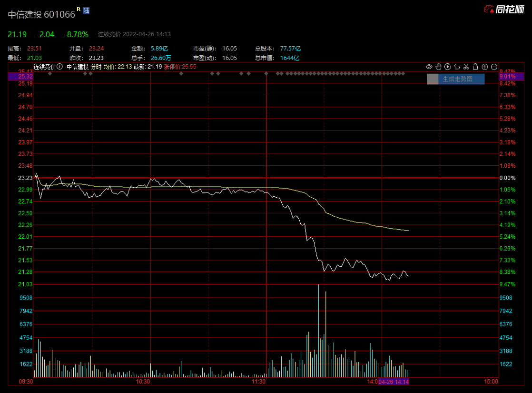
Task: Click the total volume 26.60万
Action: coord(161,58)
